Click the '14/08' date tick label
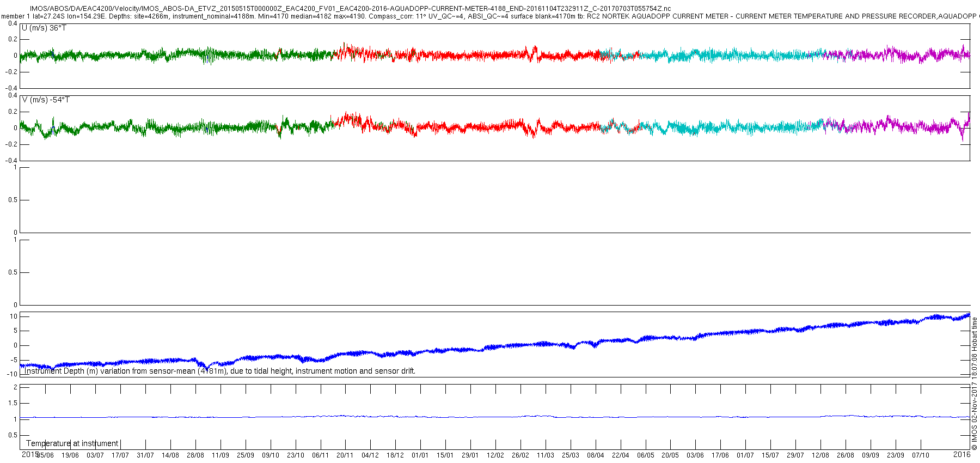The image size is (980, 463). pyautogui.click(x=170, y=455)
